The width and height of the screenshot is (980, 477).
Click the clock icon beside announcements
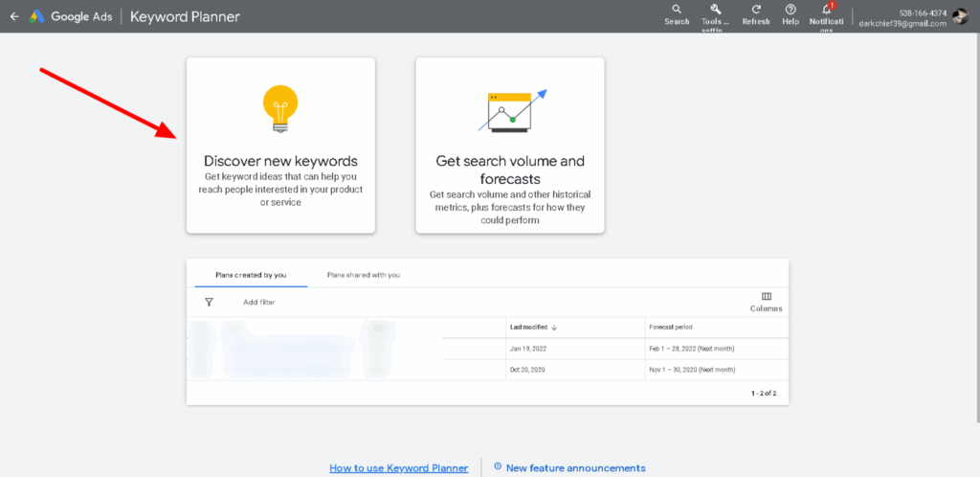[x=498, y=466]
